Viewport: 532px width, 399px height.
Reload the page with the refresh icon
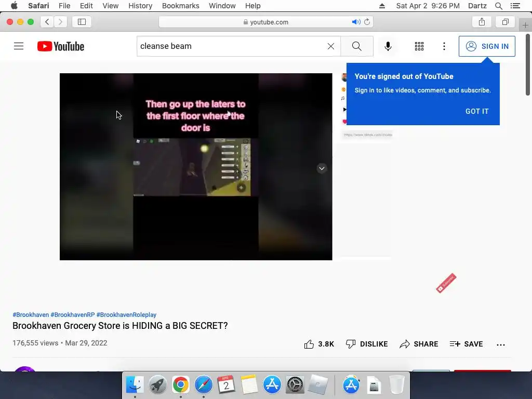point(367,22)
